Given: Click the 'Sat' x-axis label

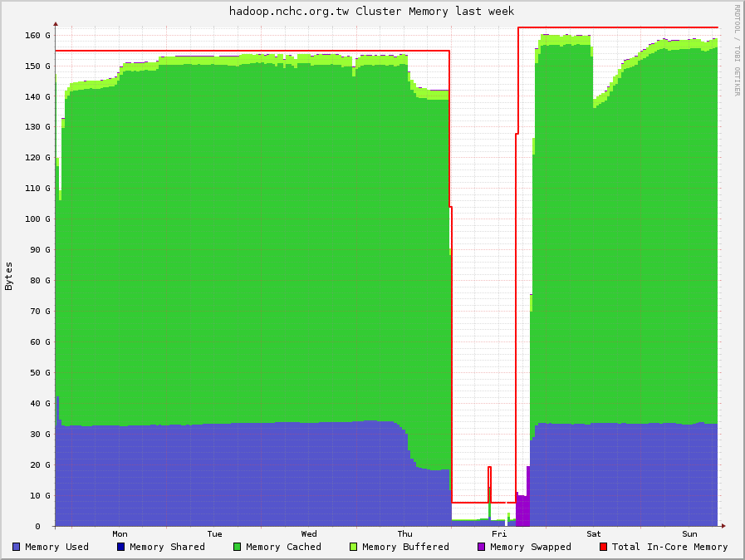Looking at the screenshot, I should pyautogui.click(x=594, y=534).
